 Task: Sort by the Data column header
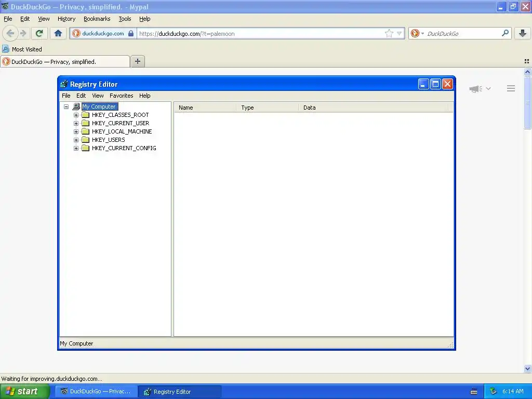pyautogui.click(x=374, y=108)
